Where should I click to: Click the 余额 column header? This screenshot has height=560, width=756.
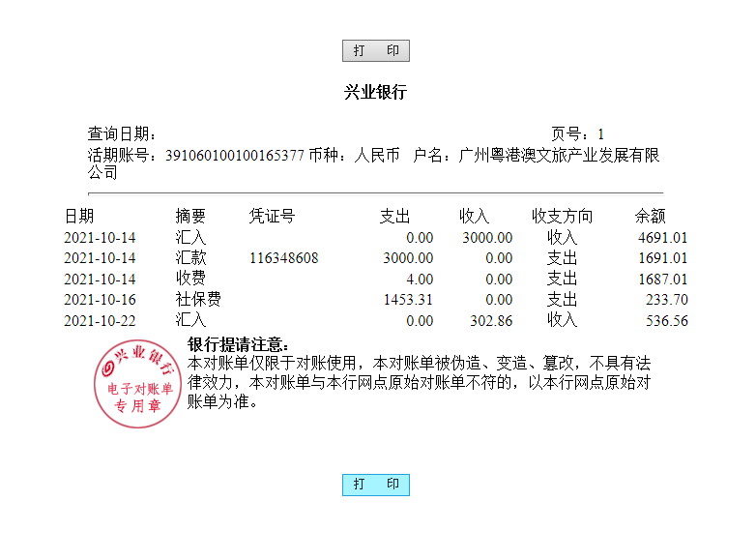[x=650, y=216]
